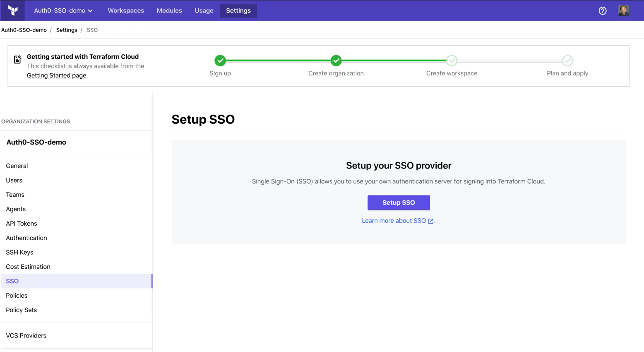Click the Plan and apply step label
644x352 pixels.
coord(567,73)
